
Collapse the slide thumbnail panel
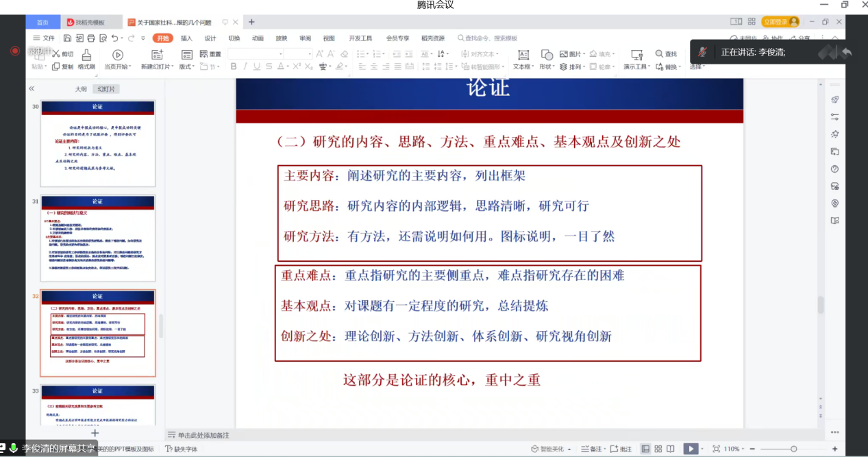point(32,89)
